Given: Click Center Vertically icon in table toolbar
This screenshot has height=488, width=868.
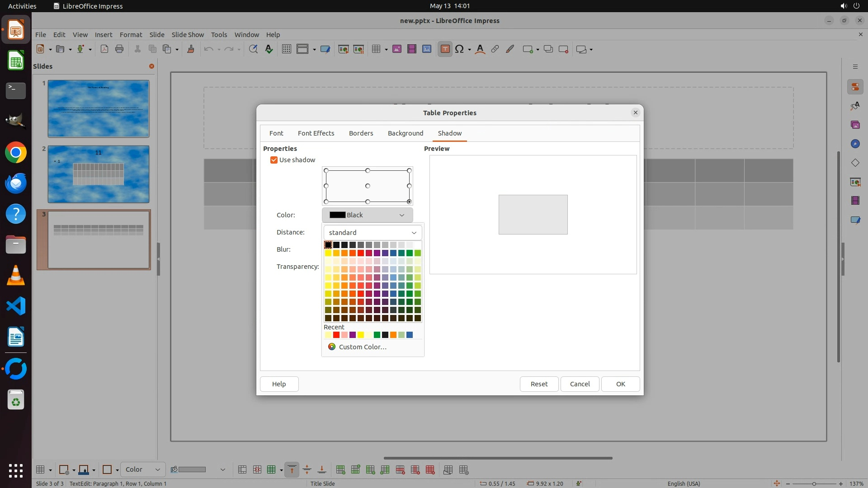Looking at the screenshot, I should 307,469.
